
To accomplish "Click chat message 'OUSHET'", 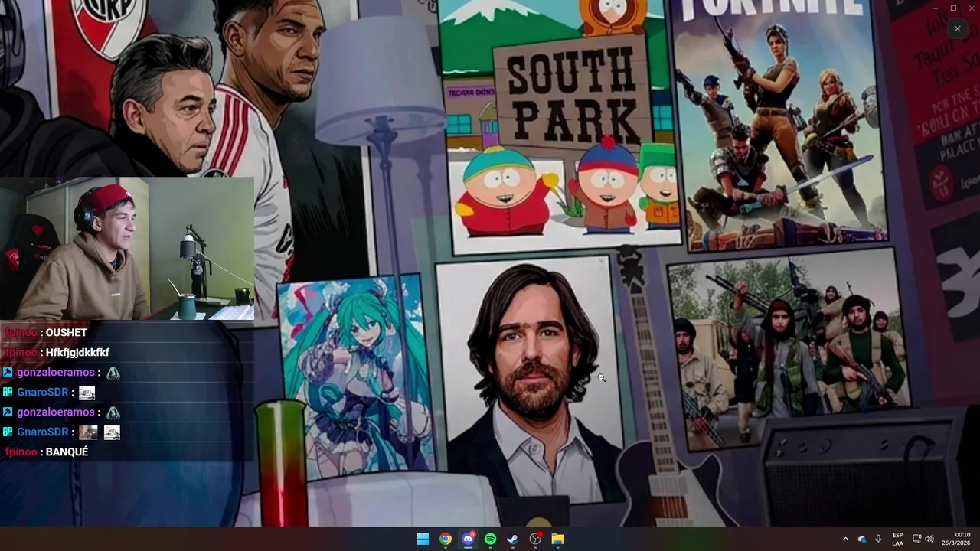I will tap(66, 332).
